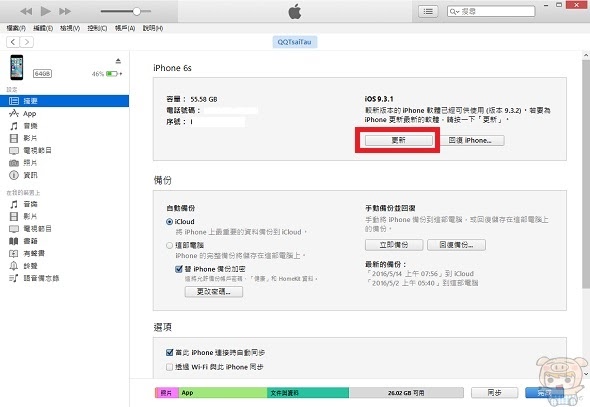
Task: Open the 說明(H) menu
Action: click(x=153, y=28)
